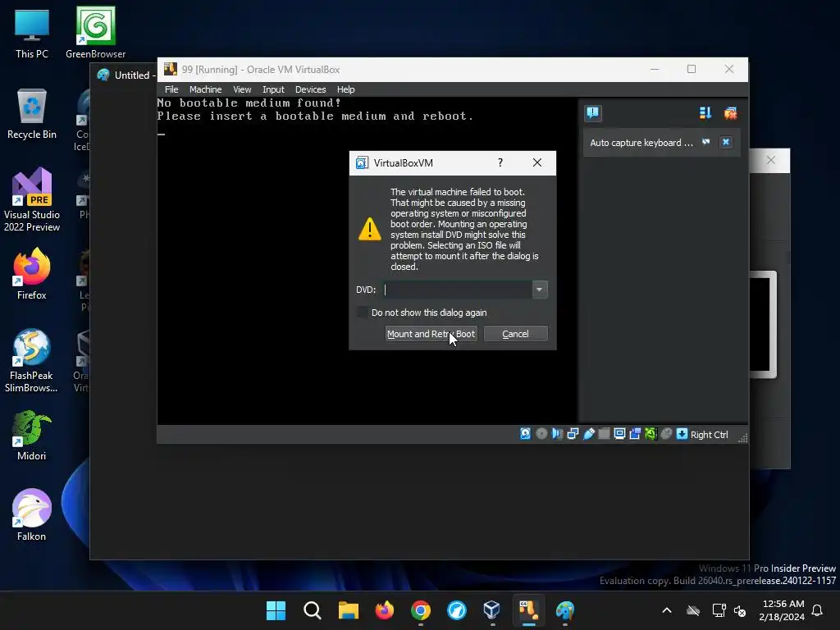Click inside the DVD path input field

(x=458, y=290)
